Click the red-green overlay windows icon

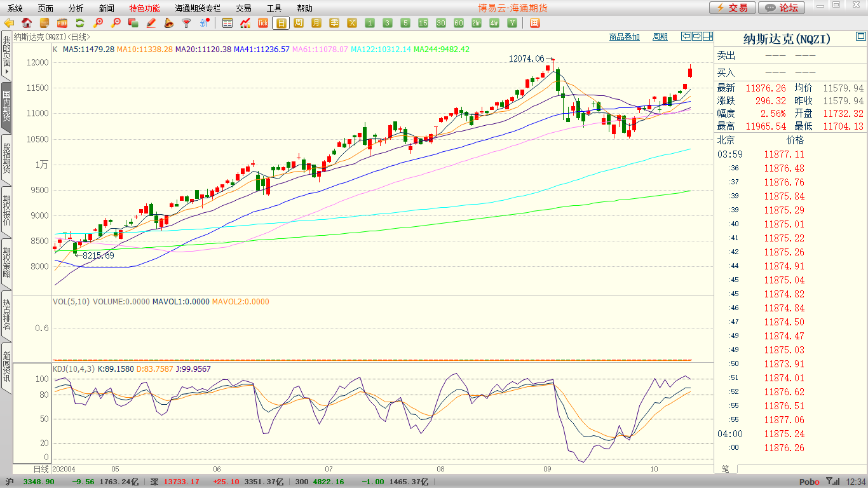point(133,23)
